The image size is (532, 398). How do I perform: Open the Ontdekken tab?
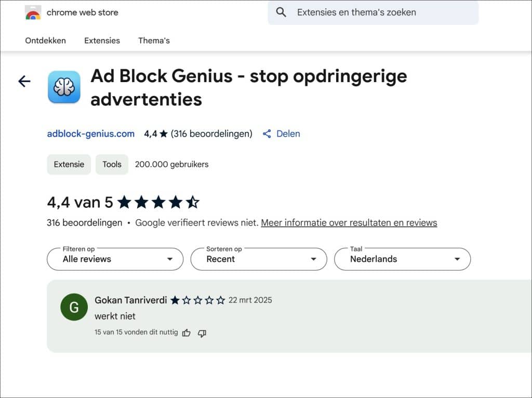pos(46,41)
